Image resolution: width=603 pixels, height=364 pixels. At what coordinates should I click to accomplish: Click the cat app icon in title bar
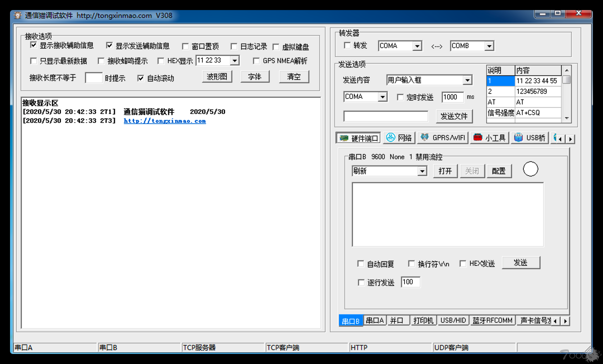click(18, 15)
